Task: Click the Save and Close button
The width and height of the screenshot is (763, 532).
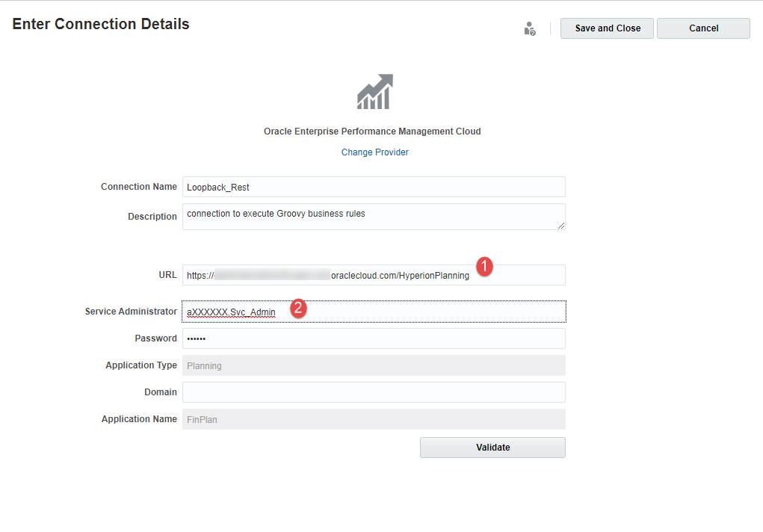Action: [606, 28]
